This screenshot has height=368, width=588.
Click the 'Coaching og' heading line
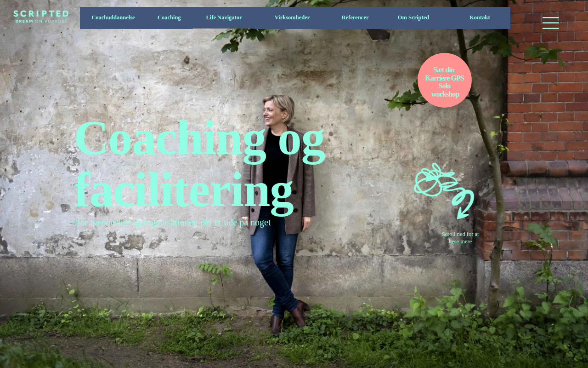200,140
